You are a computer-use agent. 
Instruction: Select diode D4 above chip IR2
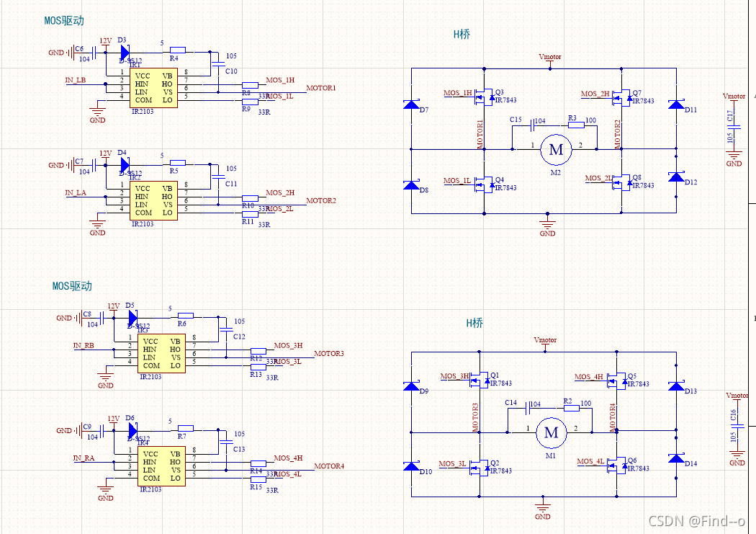tap(125, 165)
